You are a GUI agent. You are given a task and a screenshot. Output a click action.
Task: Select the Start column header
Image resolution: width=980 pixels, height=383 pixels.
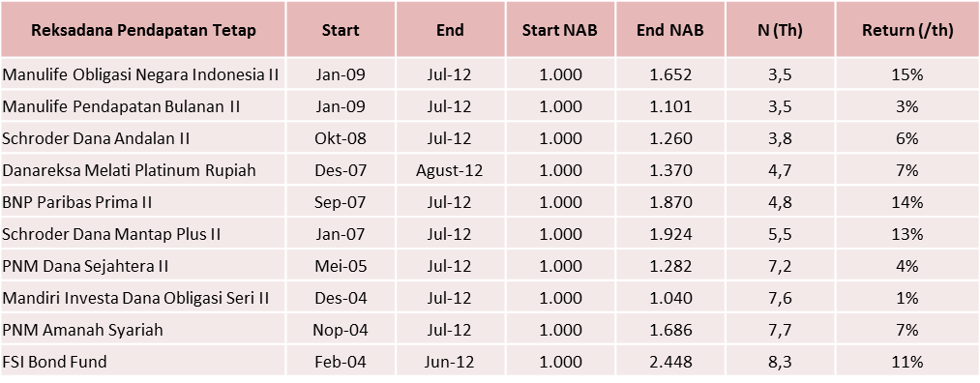tap(341, 30)
